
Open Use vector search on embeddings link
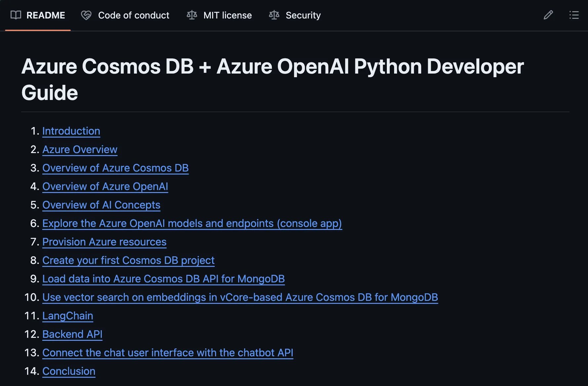pos(240,297)
